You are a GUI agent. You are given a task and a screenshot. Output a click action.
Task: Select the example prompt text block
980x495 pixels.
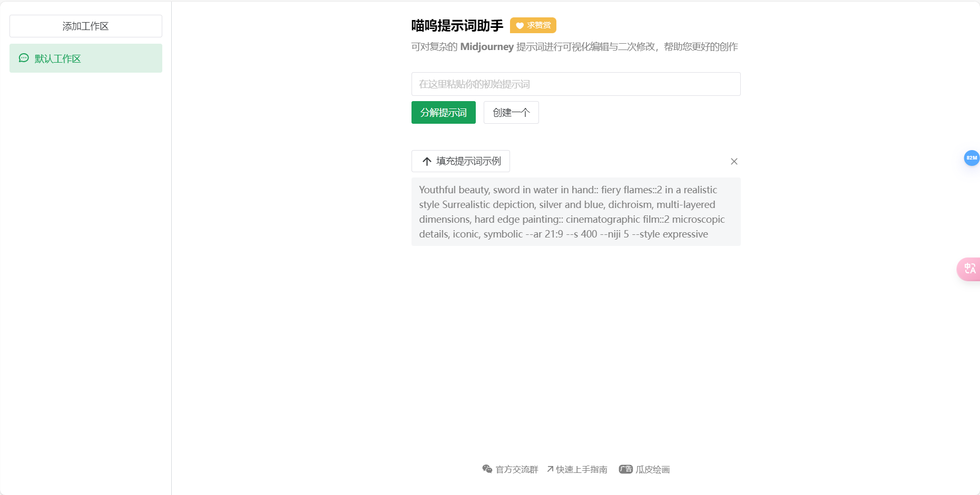click(x=575, y=211)
